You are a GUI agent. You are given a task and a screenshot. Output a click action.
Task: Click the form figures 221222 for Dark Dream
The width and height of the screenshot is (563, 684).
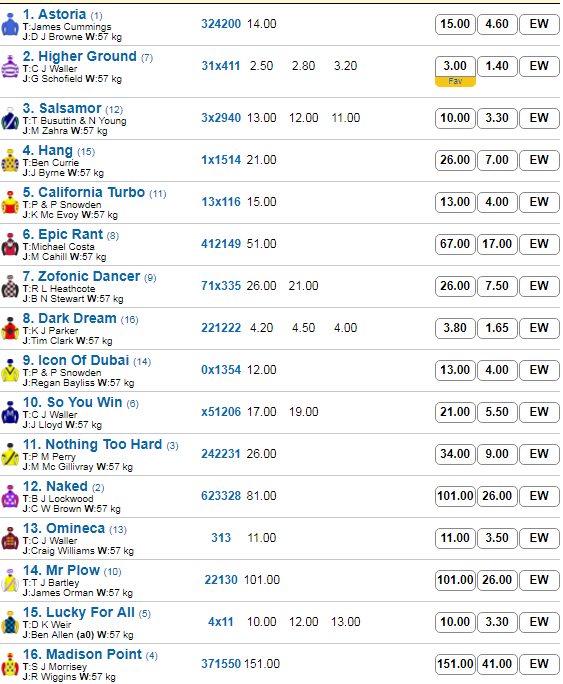pos(221,328)
